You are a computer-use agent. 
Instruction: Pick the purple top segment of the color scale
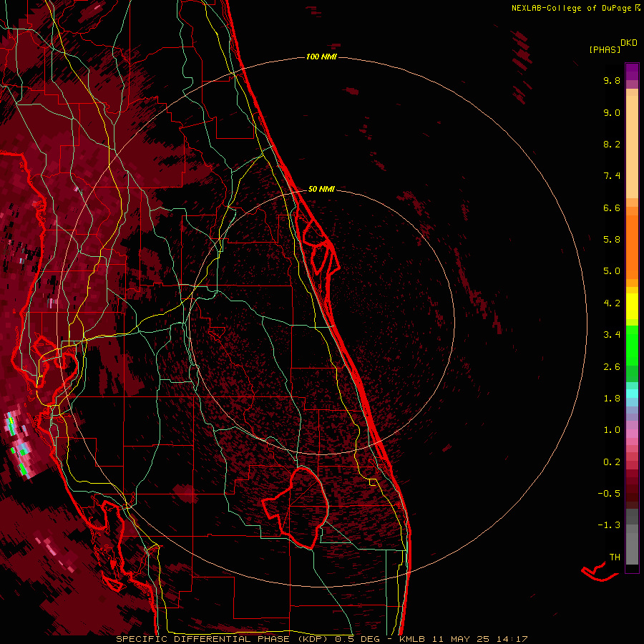[x=632, y=72]
